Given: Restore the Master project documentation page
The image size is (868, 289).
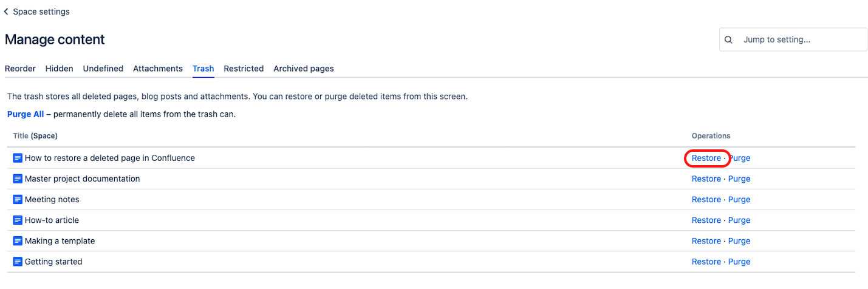Looking at the screenshot, I should 706,179.
